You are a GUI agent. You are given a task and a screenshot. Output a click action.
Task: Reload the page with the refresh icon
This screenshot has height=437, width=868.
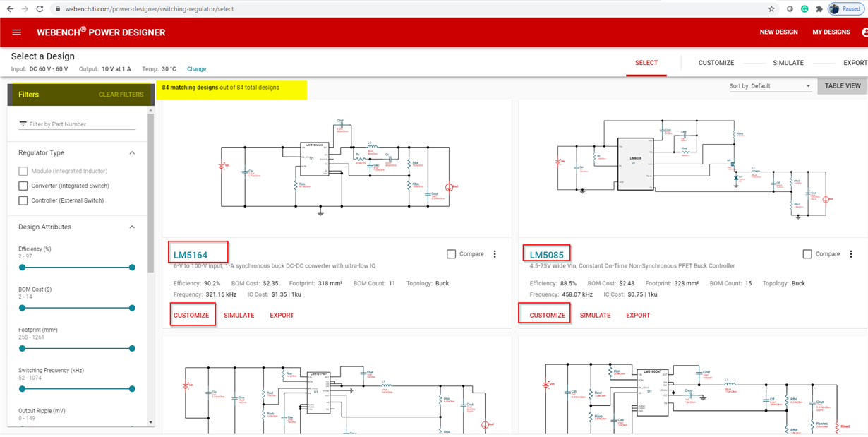click(40, 9)
